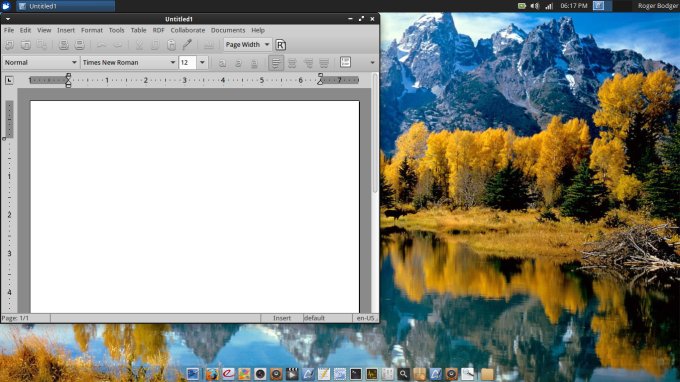Image resolution: width=680 pixels, height=382 pixels.
Task: Toggle Underline formatting
Action: pos(254,63)
